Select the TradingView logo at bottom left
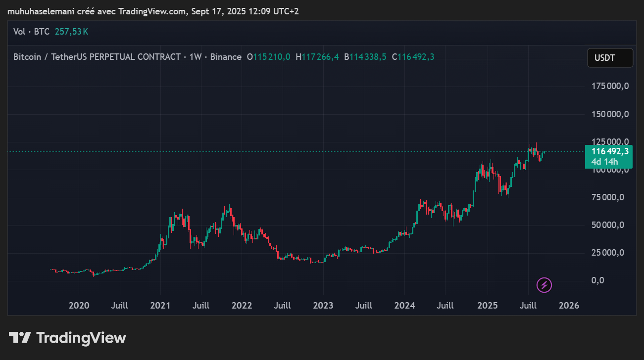The width and height of the screenshot is (644, 360). tap(67, 338)
